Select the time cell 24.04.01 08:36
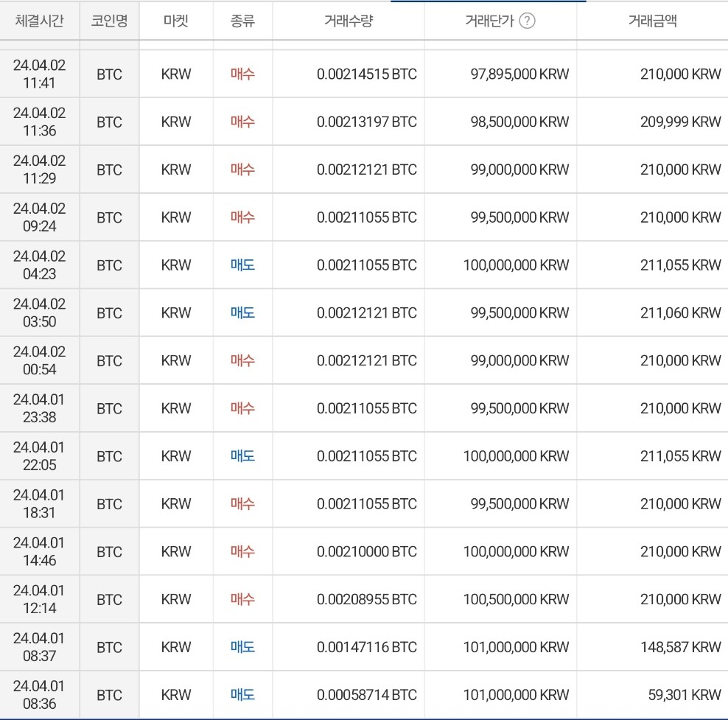 pos(40,696)
